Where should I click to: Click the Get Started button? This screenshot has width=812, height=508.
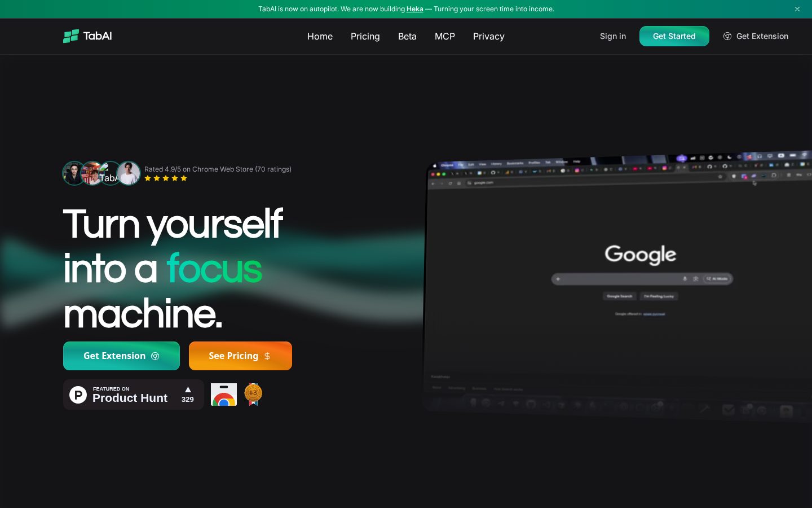click(x=674, y=36)
